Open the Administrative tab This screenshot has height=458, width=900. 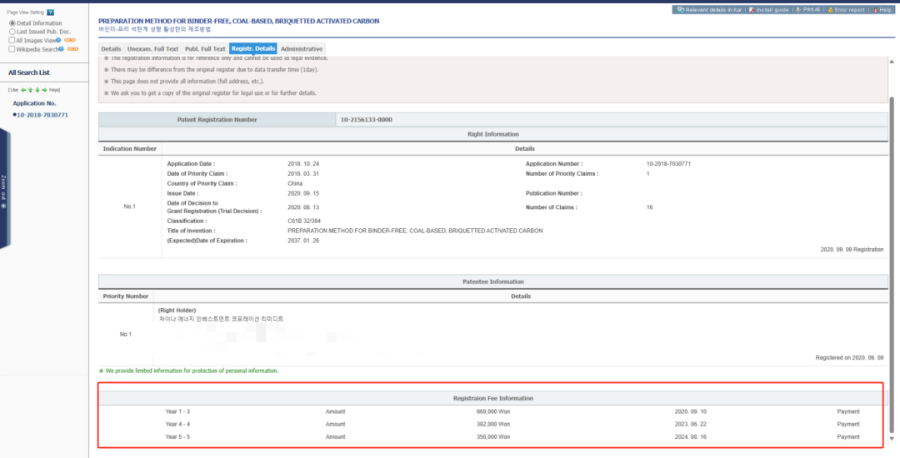pyautogui.click(x=302, y=49)
